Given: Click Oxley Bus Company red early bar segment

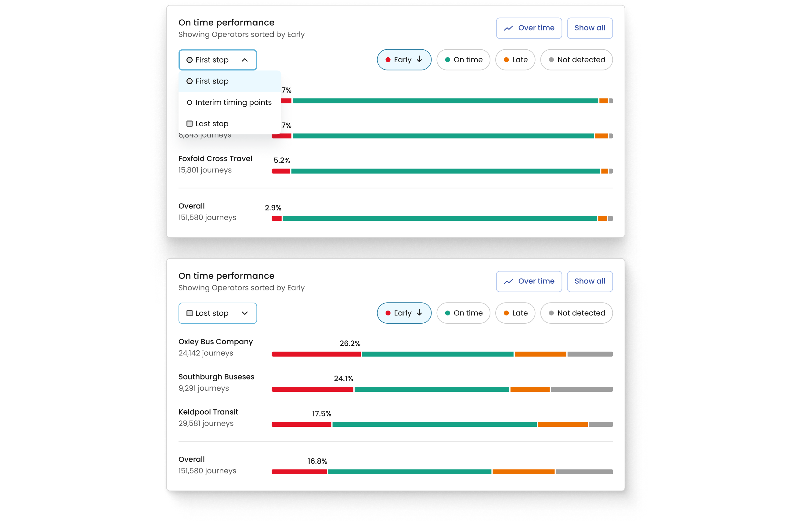Looking at the screenshot, I should [x=316, y=354].
